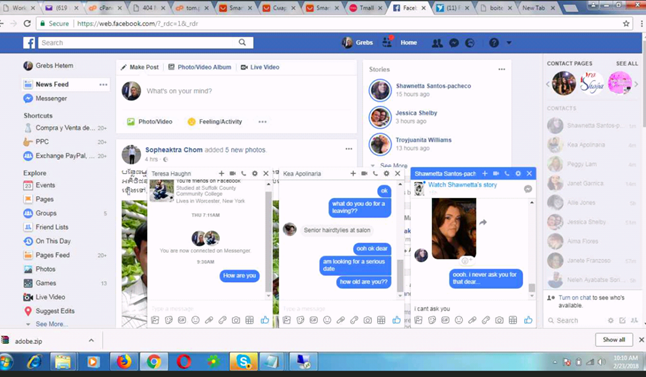Send like in Kea Apolinaria chat
The height and width of the screenshot is (377, 646).
coord(396,320)
